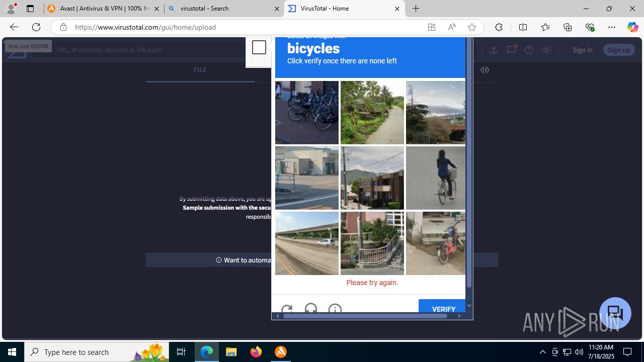
Task: Click the reCAPTCHA reload challenge icon
Action: (287, 309)
